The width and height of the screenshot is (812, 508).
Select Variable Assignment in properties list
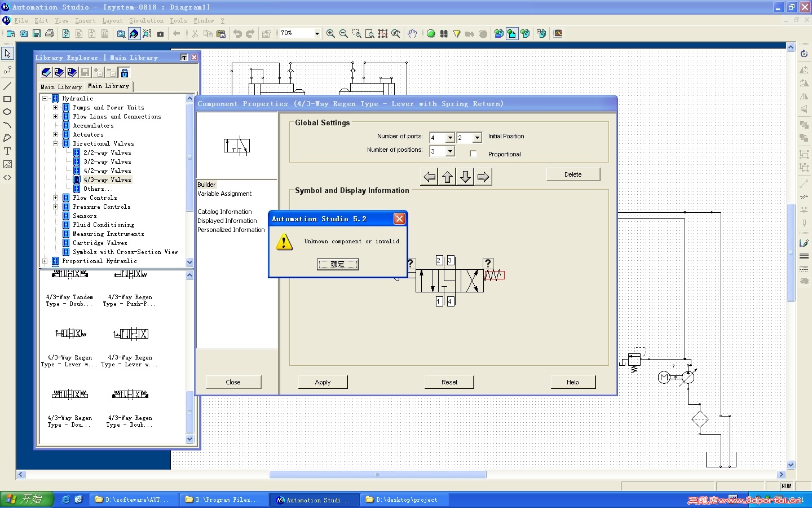[224, 194]
